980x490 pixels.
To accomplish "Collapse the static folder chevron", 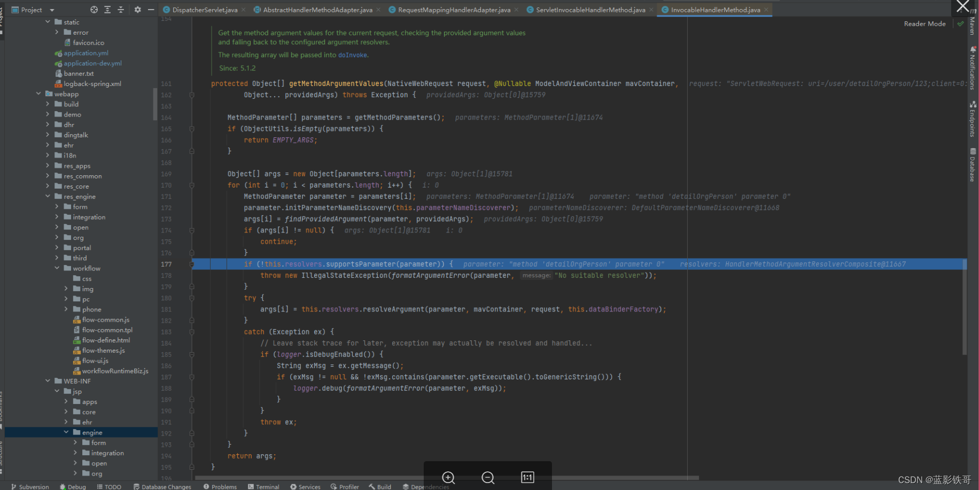I will click(x=48, y=22).
